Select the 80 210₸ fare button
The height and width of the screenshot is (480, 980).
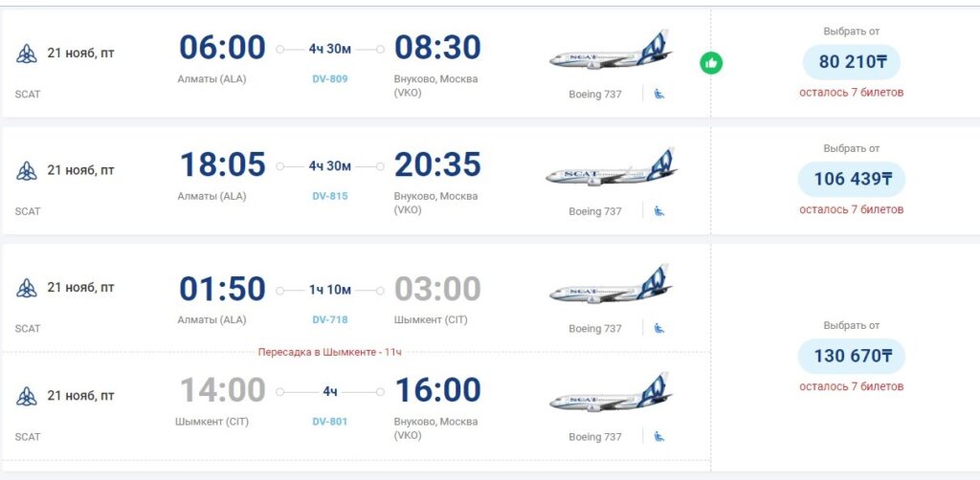[x=851, y=62]
